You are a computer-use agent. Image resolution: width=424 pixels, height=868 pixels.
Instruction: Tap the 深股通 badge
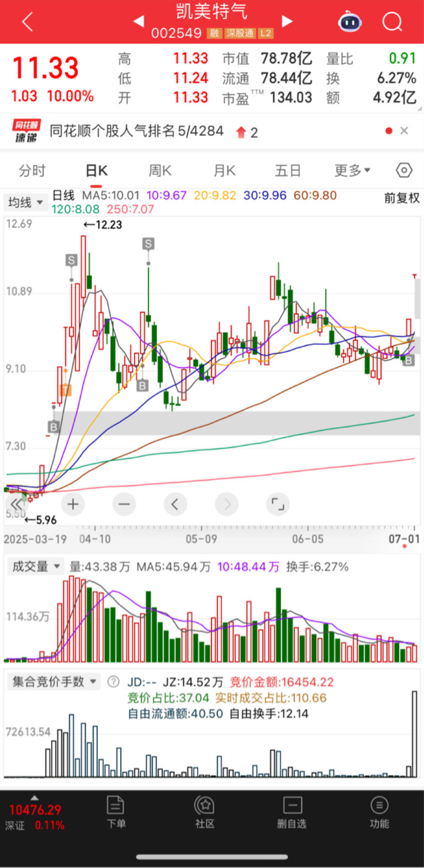tap(240, 33)
